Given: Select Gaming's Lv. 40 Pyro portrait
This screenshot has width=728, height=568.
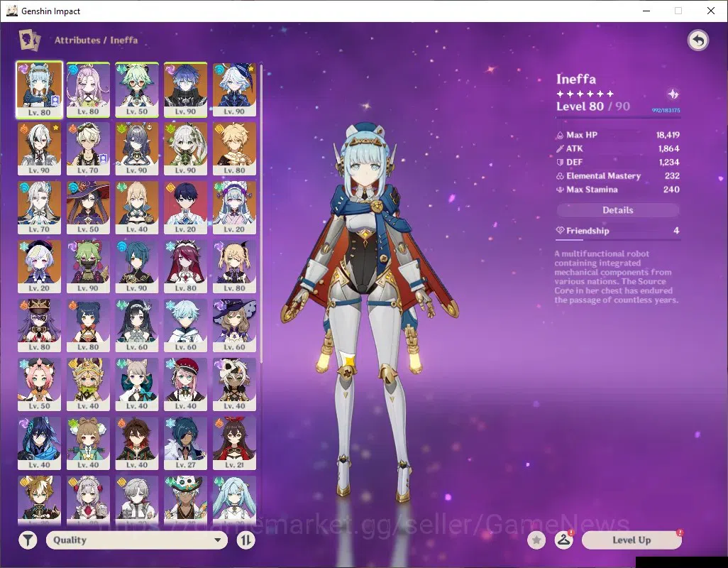Looking at the screenshot, I should click(x=137, y=444).
